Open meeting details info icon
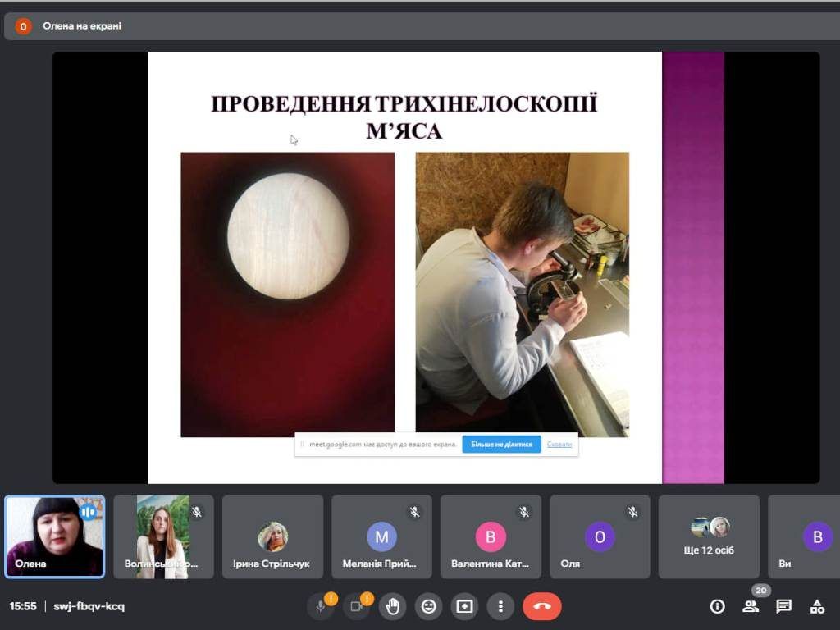This screenshot has height=630, width=840. 718,606
